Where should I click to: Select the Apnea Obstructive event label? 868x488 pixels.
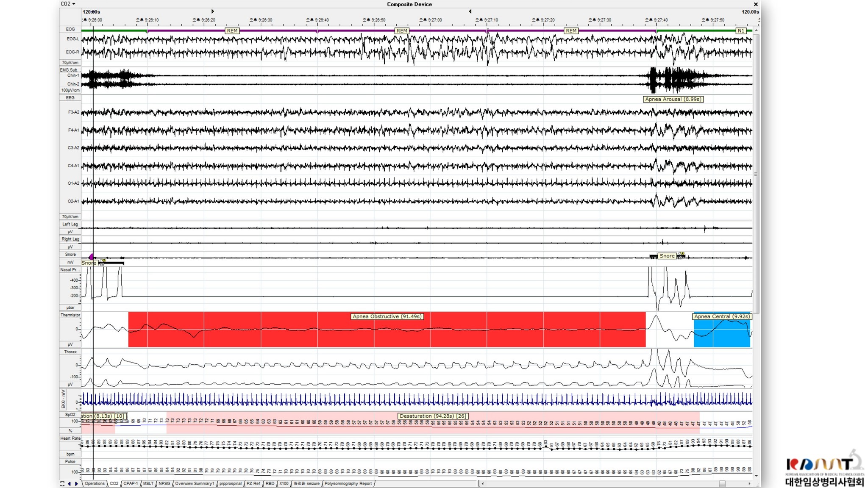(387, 316)
